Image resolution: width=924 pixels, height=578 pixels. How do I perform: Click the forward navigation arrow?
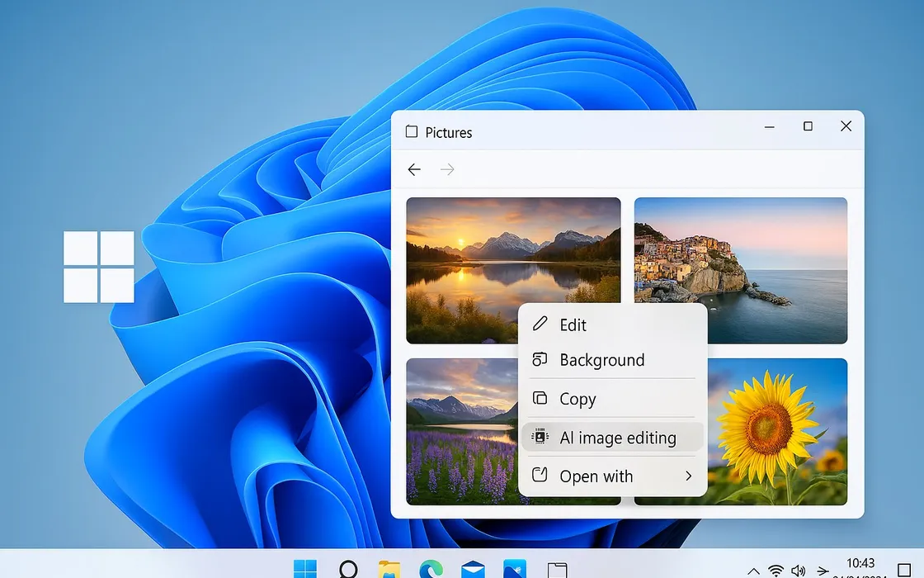[x=447, y=170]
